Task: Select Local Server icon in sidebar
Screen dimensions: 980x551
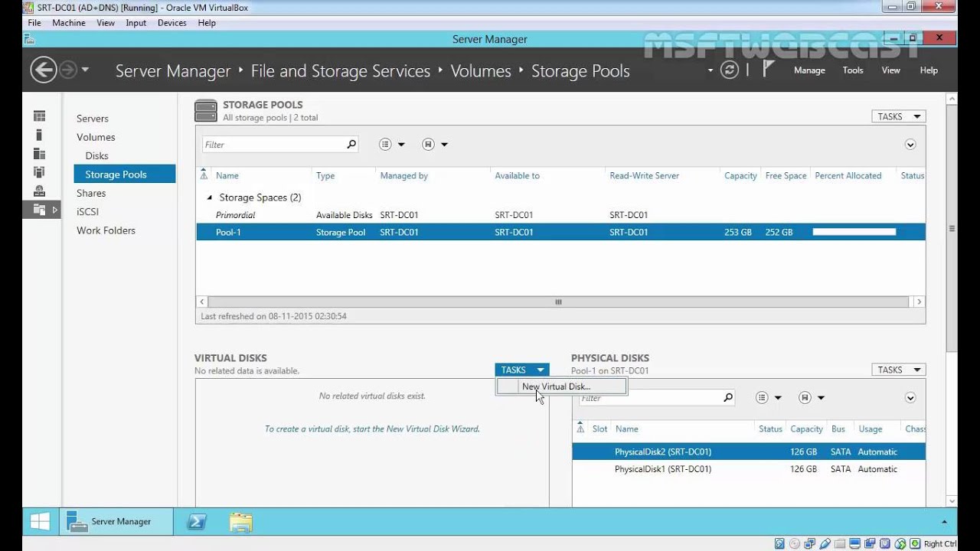Action: coord(39,135)
